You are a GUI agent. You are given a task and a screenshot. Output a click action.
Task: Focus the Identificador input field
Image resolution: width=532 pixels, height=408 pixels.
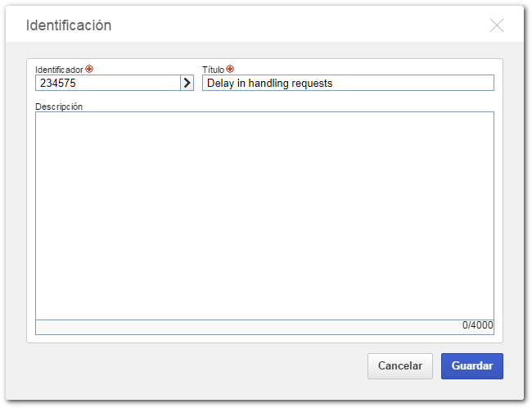pos(108,83)
